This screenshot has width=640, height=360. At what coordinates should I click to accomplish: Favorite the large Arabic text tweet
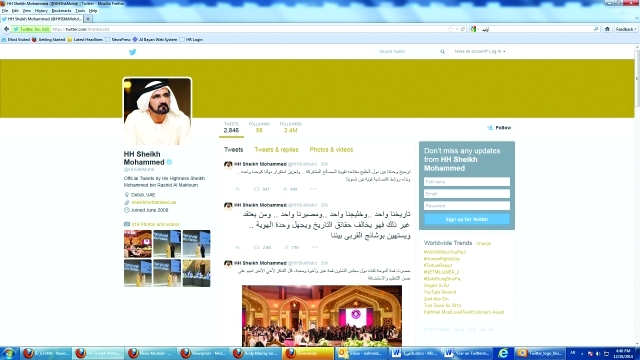[x=286, y=247]
